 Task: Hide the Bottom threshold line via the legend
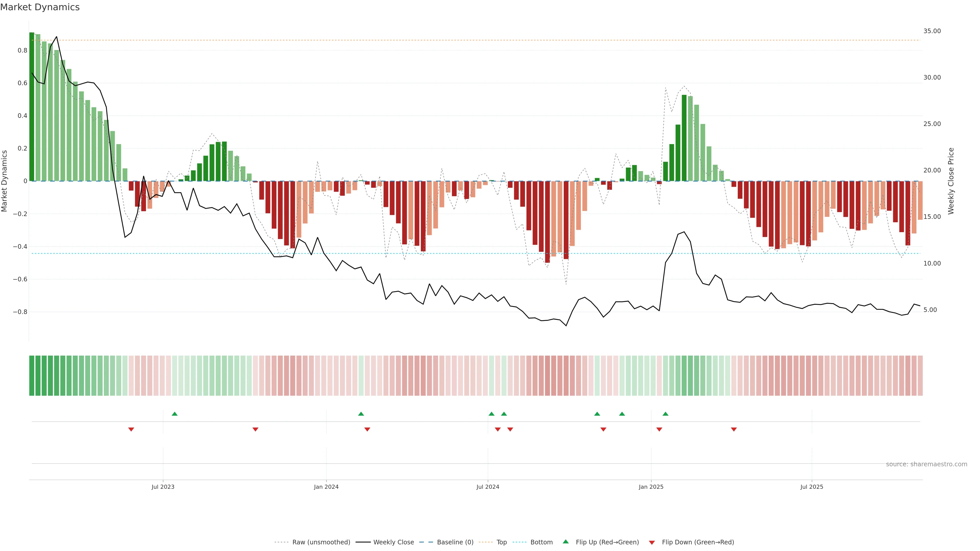point(541,542)
